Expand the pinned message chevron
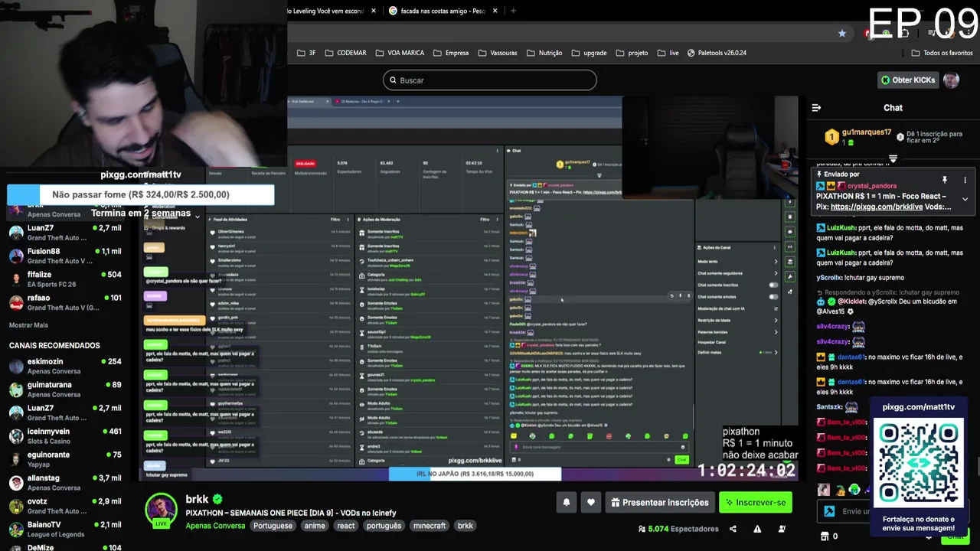The height and width of the screenshot is (551, 980). point(965,199)
